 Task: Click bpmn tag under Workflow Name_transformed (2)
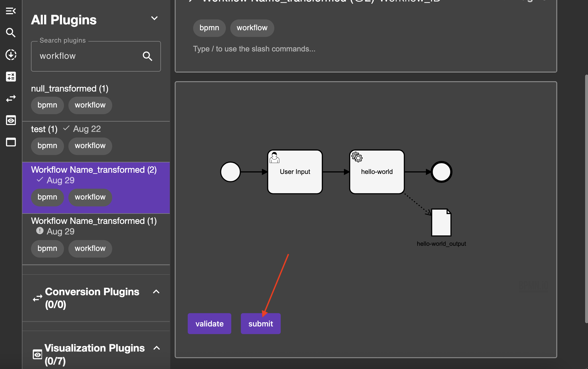pos(47,197)
